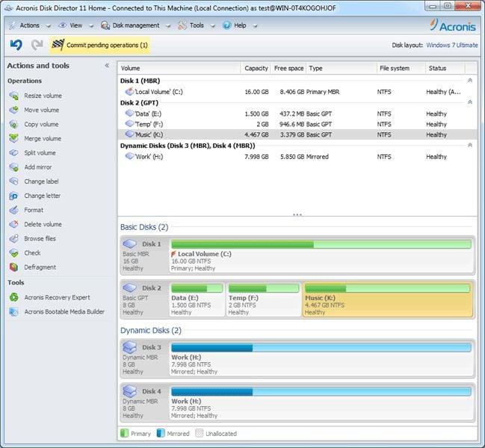485x448 pixels.
Task: Click the Check volume icon
Action: 14,252
